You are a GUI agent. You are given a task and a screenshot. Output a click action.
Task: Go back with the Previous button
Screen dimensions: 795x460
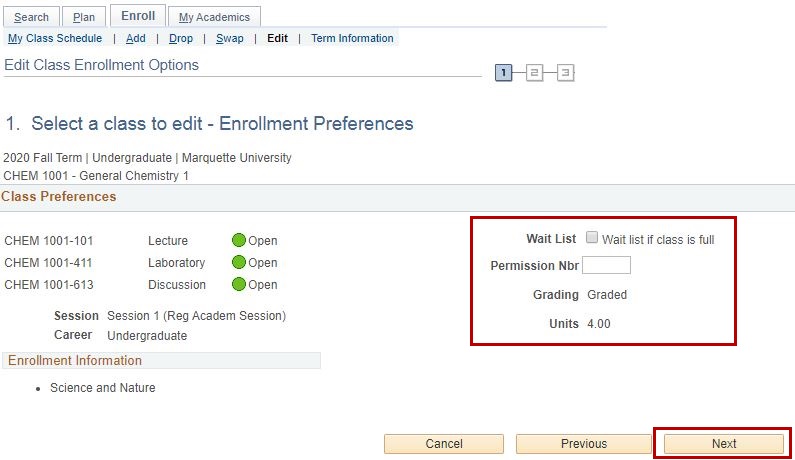pos(583,444)
